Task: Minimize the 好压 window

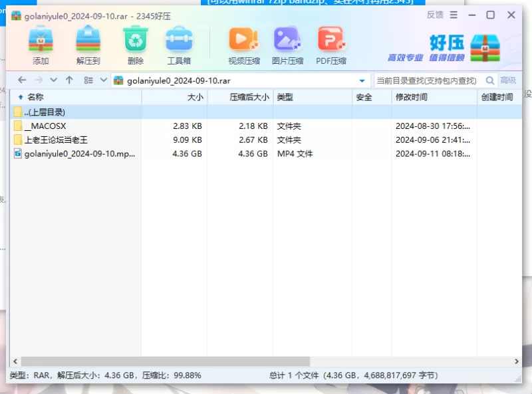Action: click(471, 15)
